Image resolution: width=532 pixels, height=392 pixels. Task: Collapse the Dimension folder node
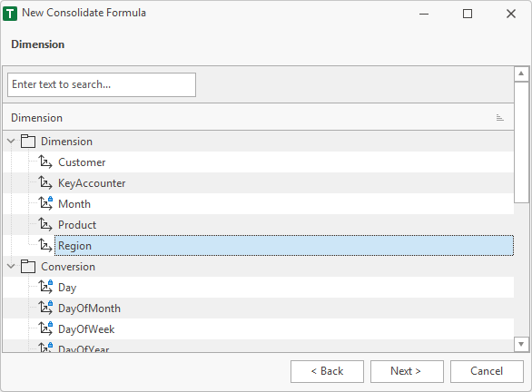[x=11, y=141]
